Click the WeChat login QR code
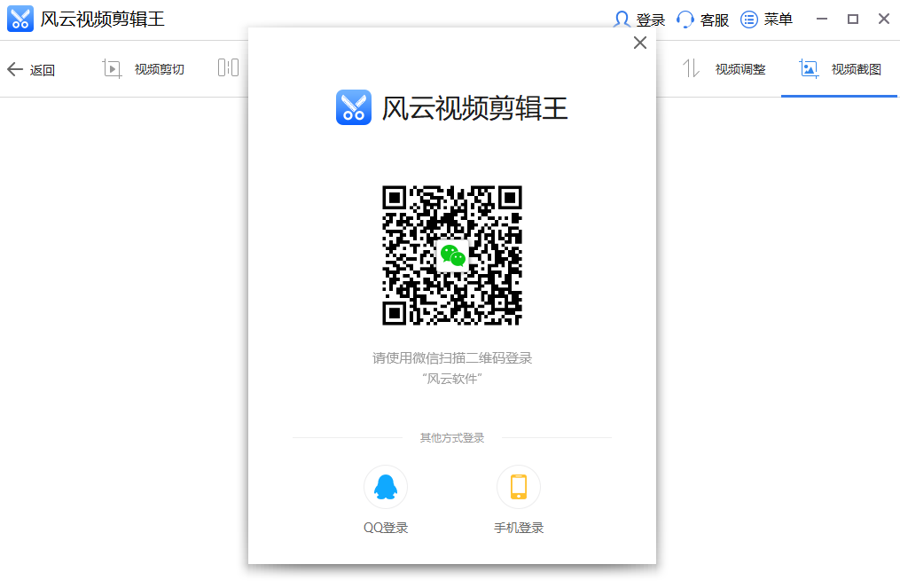This screenshot has height=588, width=900. (452, 255)
